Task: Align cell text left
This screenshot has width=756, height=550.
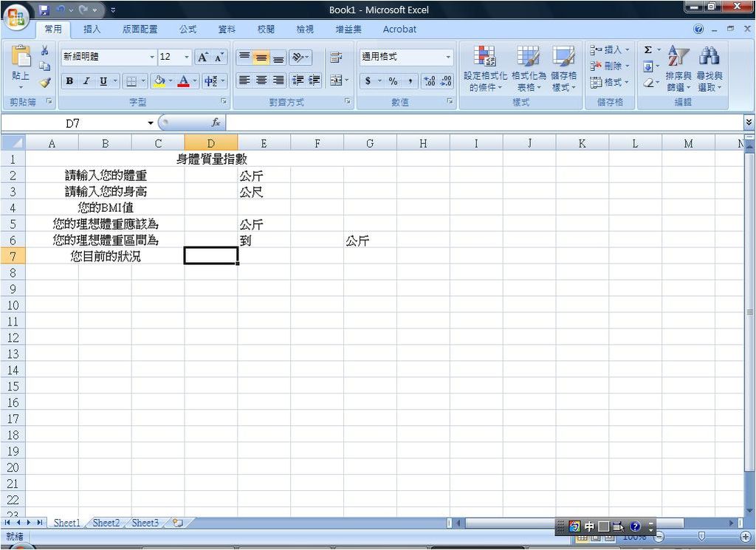Action: [x=244, y=80]
